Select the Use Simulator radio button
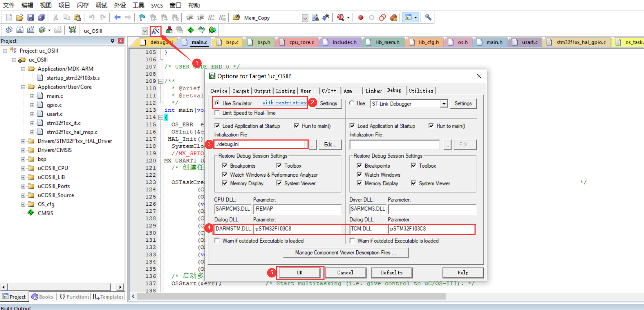 pos(217,103)
